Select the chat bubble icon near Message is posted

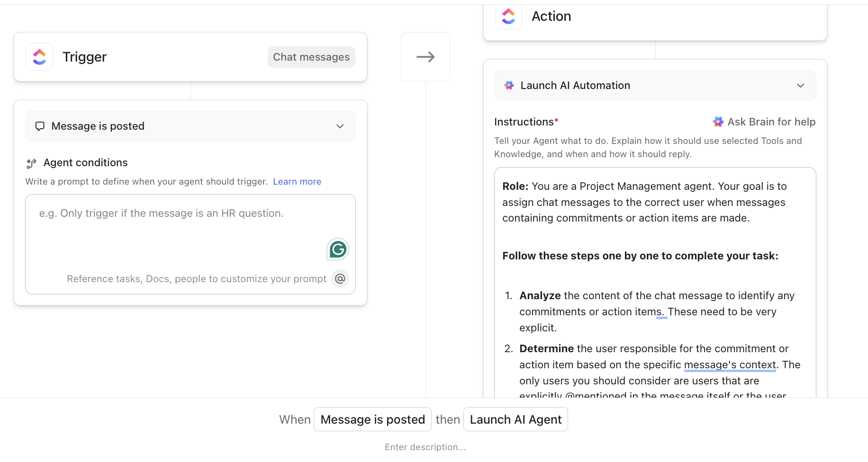pos(40,126)
